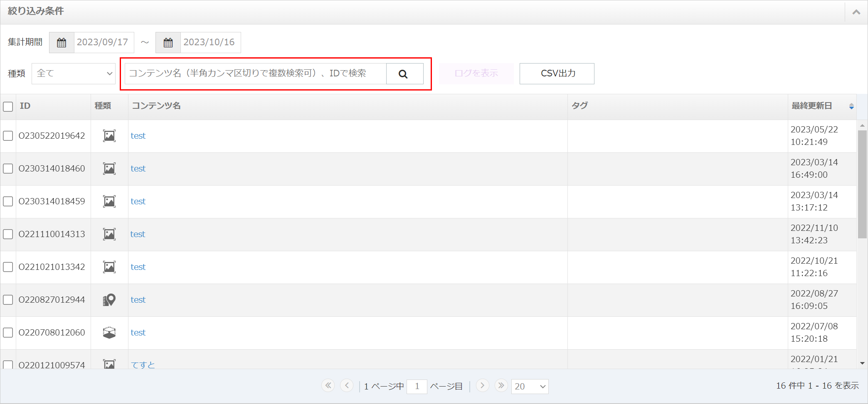Click image type icon for O230314018459
Image resolution: width=868 pixels, height=404 pixels.
click(109, 201)
